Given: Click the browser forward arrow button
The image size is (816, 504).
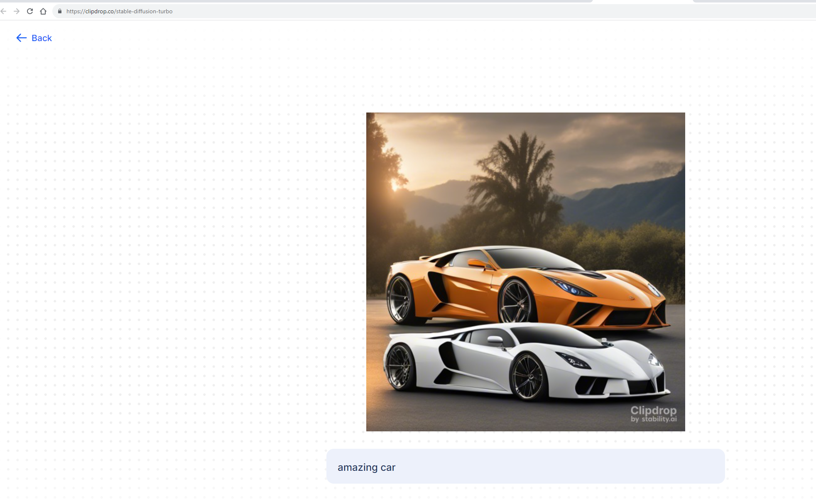Looking at the screenshot, I should coord(17,11).
